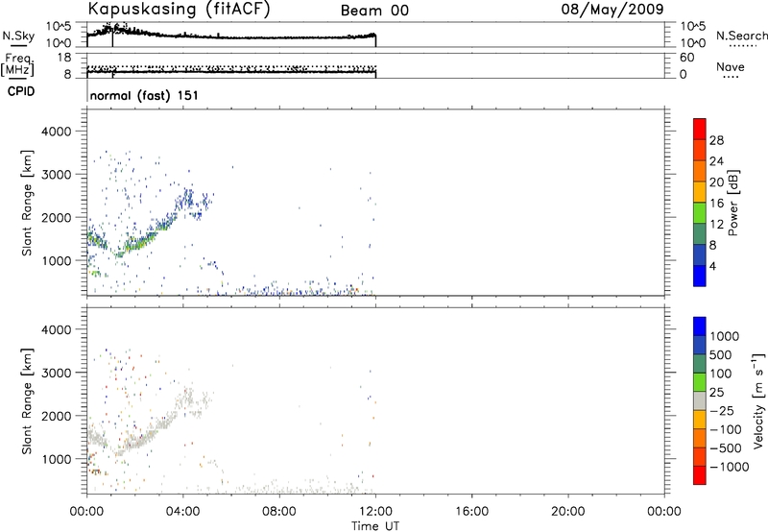
Task: Click the 28 dB label on Power colorbar
Action: [716, 140]
